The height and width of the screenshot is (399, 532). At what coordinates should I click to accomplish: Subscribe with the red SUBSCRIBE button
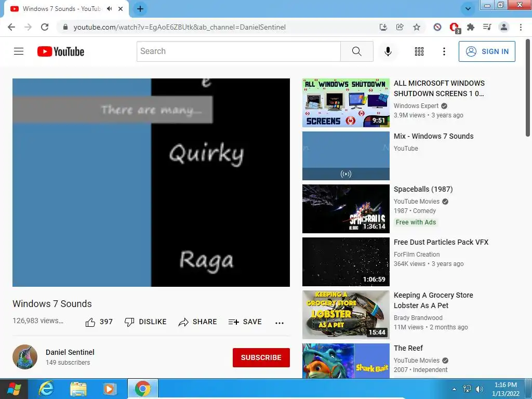(261, 357)
